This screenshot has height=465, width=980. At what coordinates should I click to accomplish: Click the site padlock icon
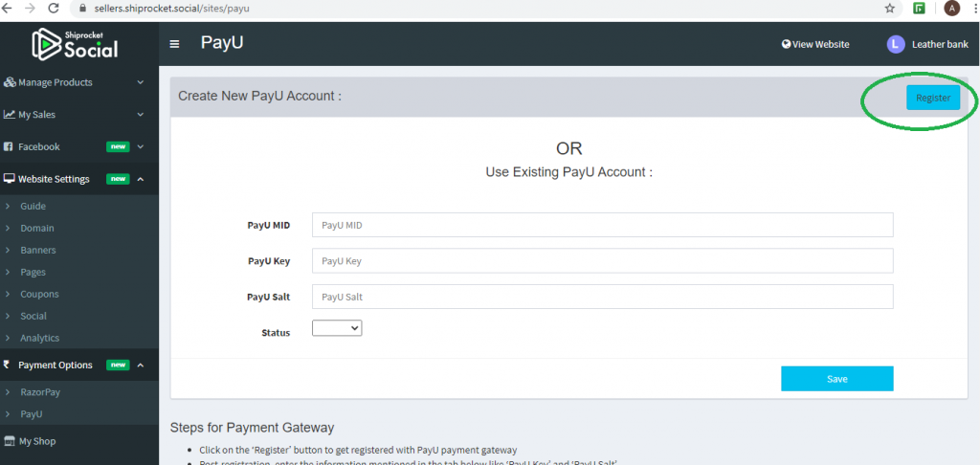pyautogui.click(x=82, y=9)
